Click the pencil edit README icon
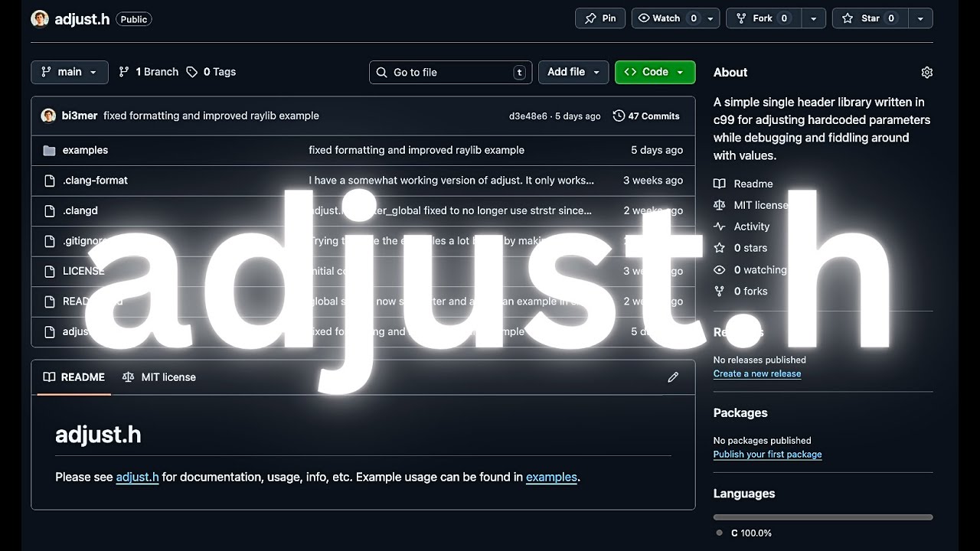Screen dimensions: 980x551 [x=673, y=377]
